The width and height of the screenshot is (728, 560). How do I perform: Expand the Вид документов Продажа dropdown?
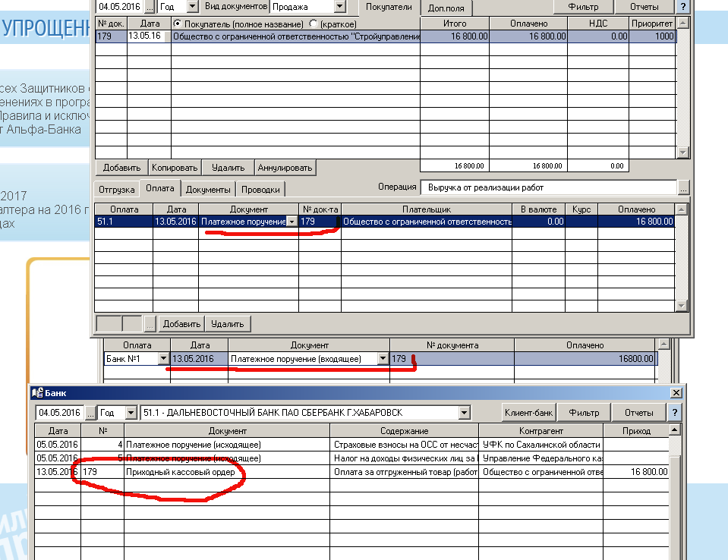tap(339, 7)
